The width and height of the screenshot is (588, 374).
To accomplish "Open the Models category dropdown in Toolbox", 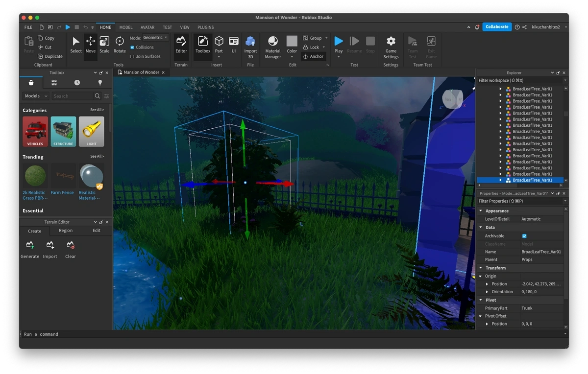I will pos(36,96).
